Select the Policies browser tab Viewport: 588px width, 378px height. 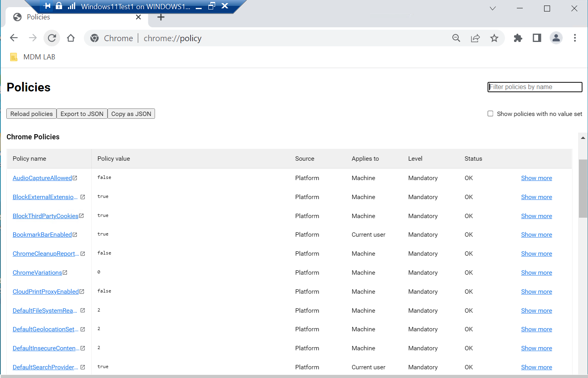pos(77,17)
